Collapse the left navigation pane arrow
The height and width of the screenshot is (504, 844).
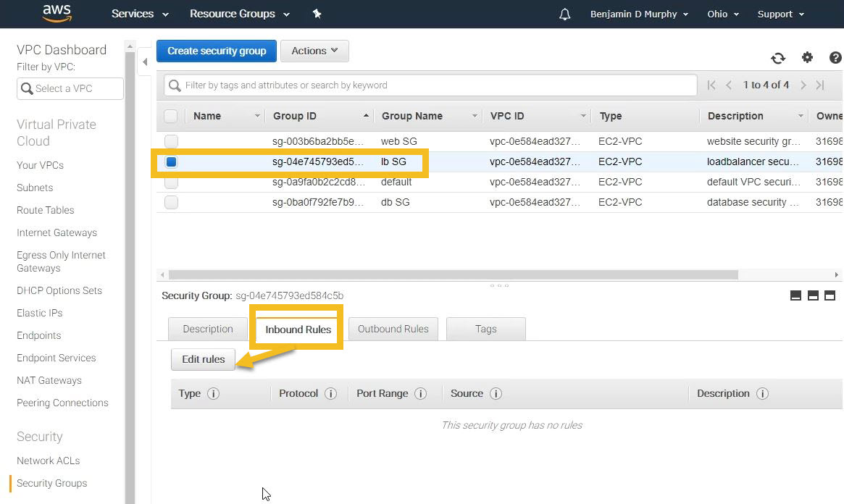145,62
